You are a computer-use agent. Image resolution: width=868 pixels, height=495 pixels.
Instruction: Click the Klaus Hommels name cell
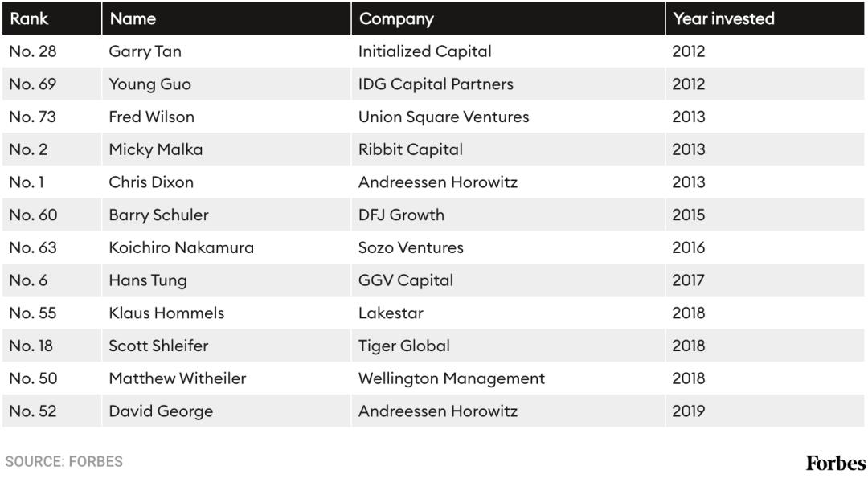[166, 313]
